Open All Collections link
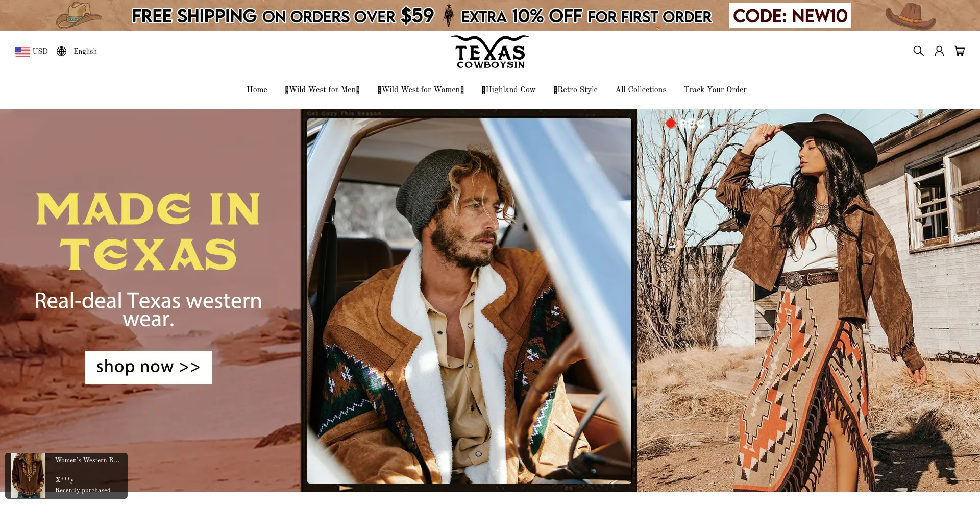This screenshot has height=507, width=980. click(x=641, y=90)
